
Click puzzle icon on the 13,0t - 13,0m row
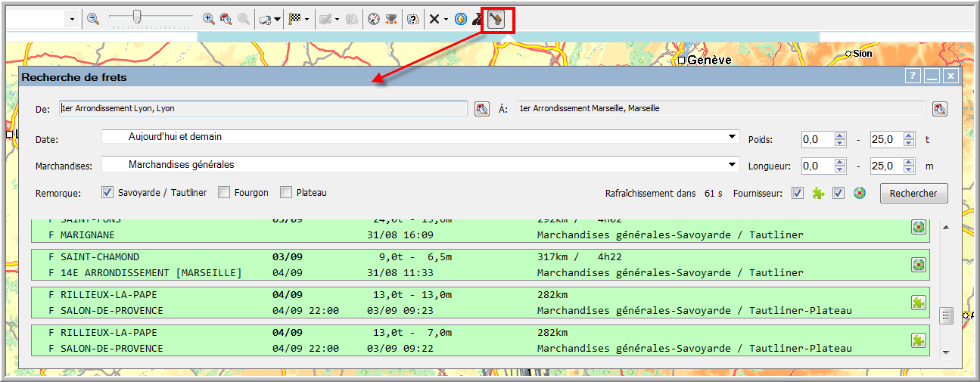(x=918, y=303)
